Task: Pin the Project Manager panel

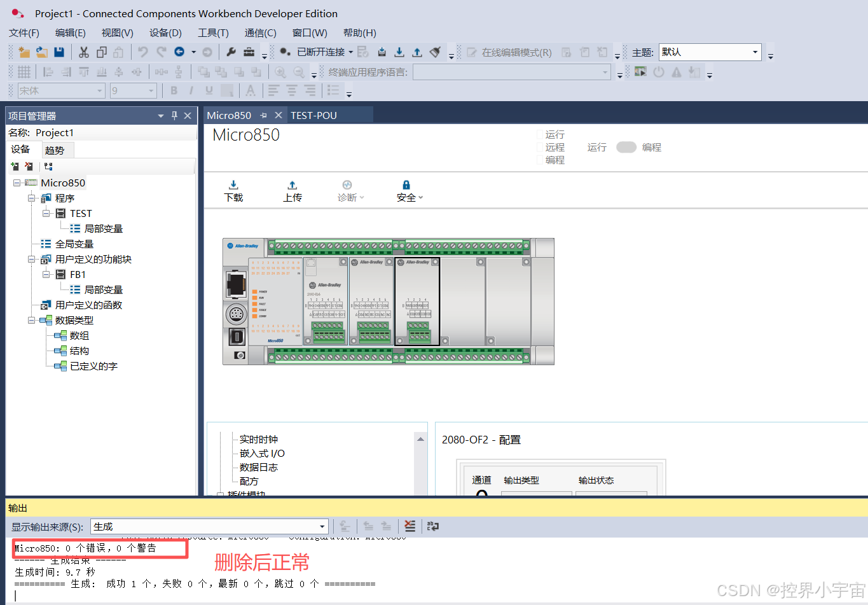Action: pos(174,115)
